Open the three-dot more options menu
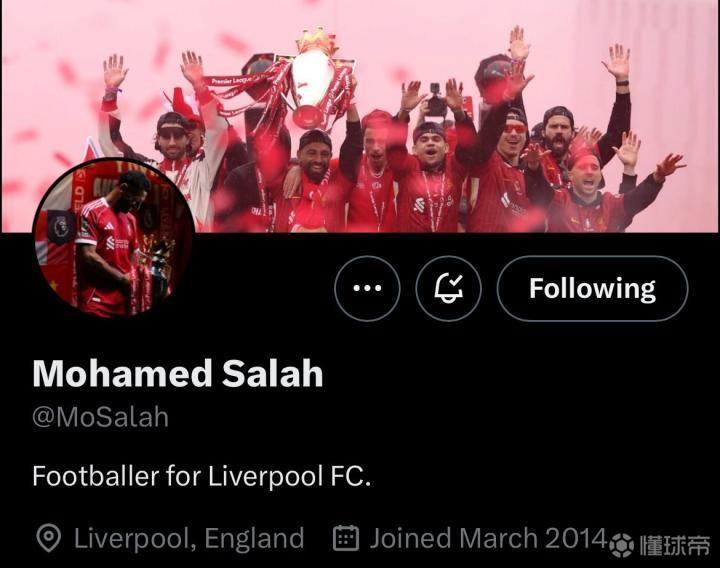Screen dimensions: 720x568 (x=367, y=288)
